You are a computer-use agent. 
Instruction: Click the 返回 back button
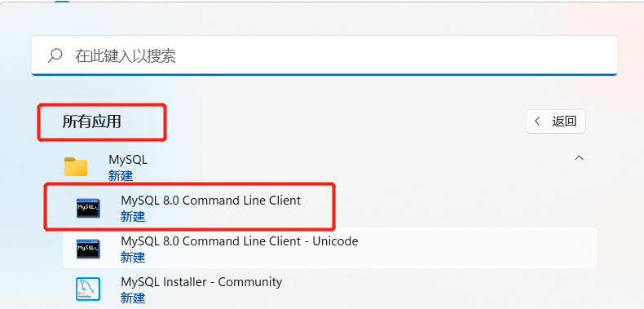(x=555, y=121)
